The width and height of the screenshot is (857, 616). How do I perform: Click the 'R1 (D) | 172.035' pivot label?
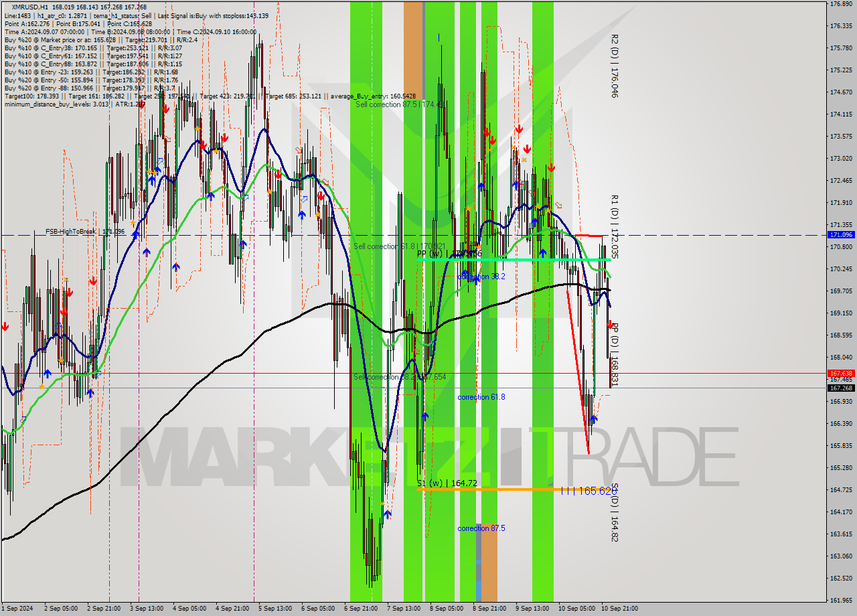614,227
